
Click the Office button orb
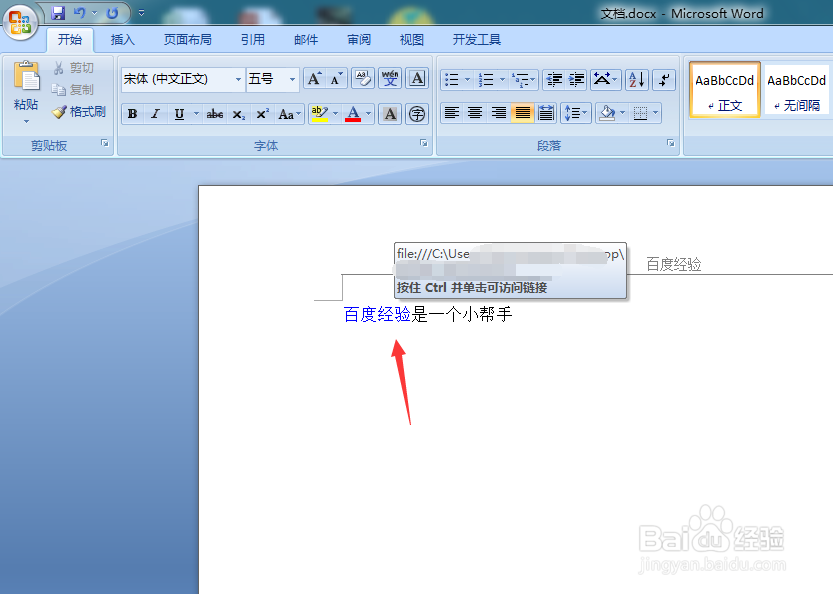point(20,22)
